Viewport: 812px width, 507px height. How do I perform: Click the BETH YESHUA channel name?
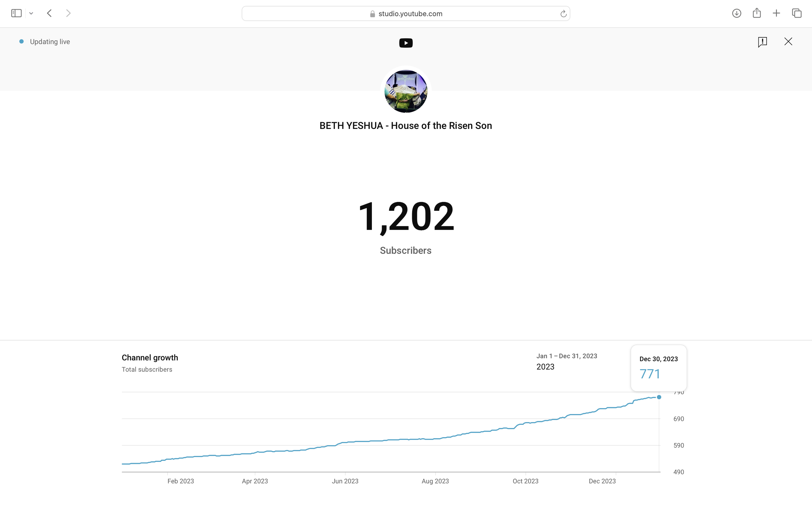[x=406, y=126]
